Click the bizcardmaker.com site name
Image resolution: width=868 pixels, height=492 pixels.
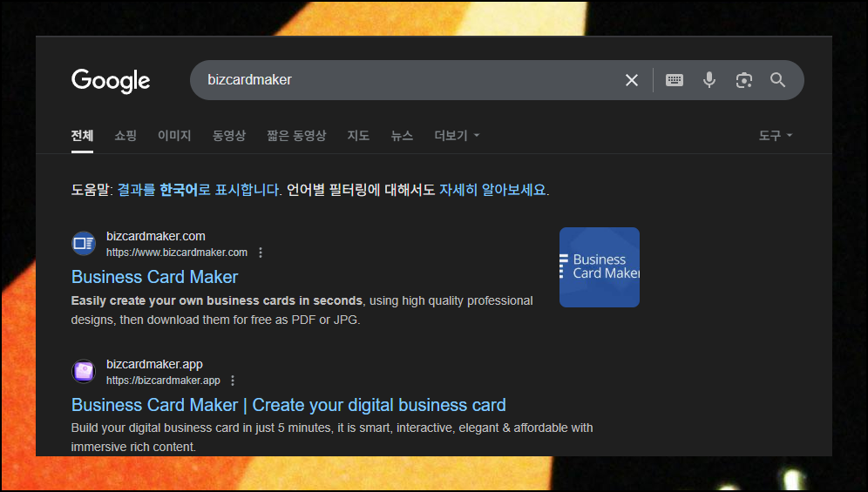coord(155,236)
